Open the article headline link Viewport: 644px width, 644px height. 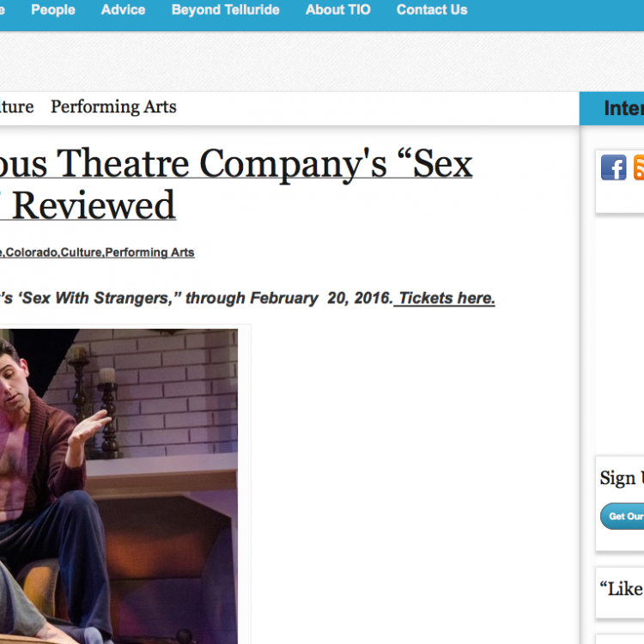point(236,184)
